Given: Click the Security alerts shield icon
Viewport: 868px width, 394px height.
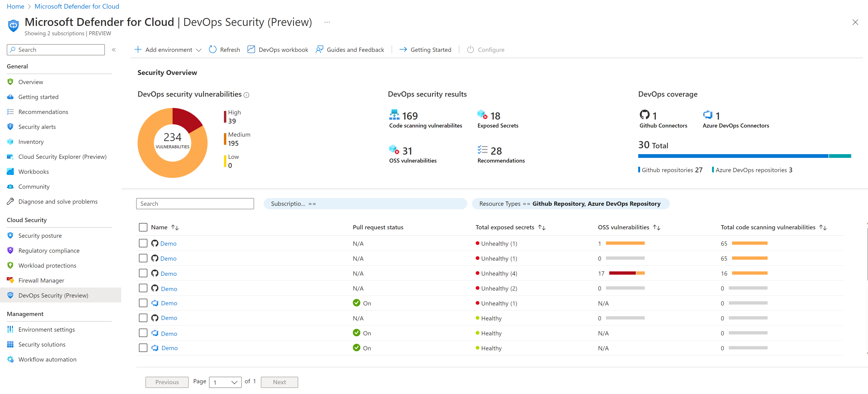Looking at the screenshot, I should pos(11,127).
